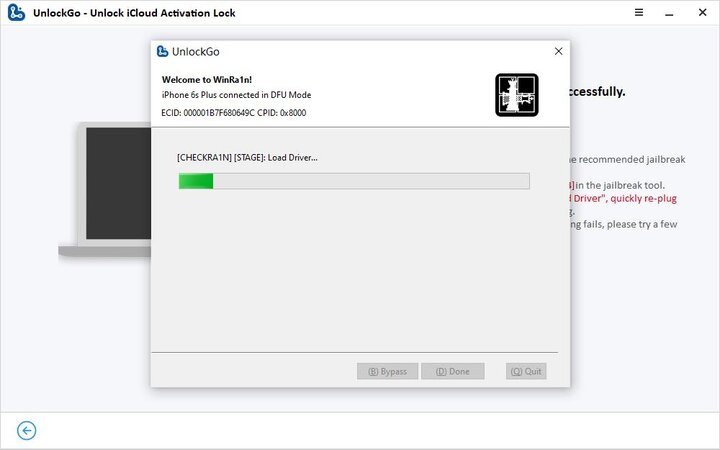
Task: Click the UnlockGo logo in dialog header
Action: pos(162,51)
